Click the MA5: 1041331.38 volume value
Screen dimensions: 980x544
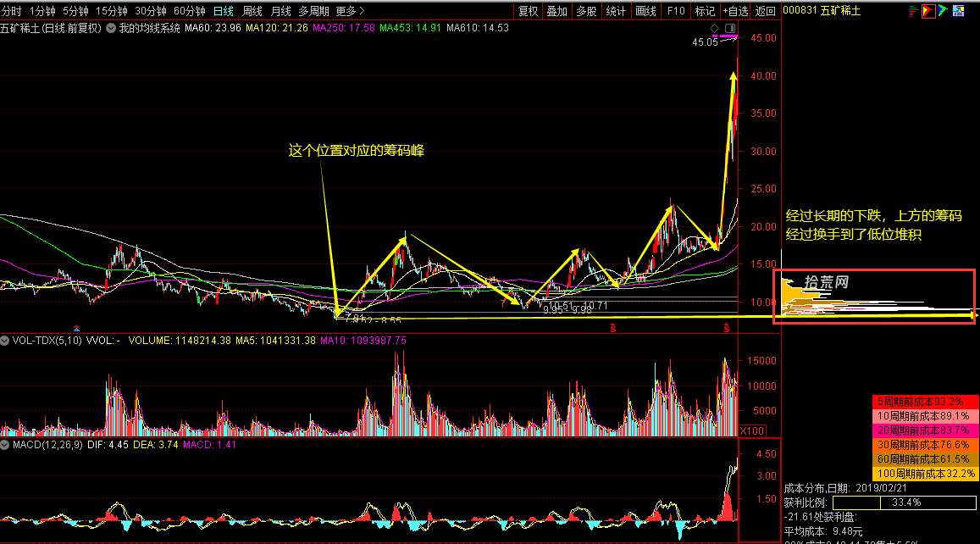pos(275,341)
